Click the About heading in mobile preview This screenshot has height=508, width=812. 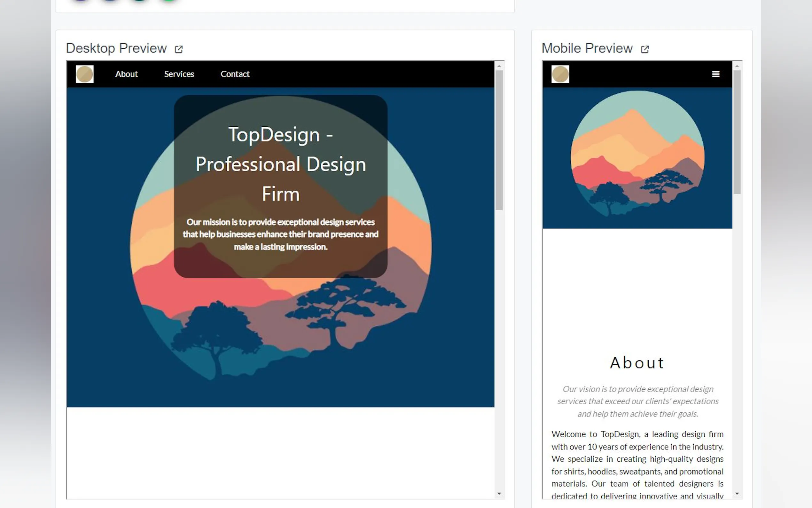pyautogui.click(x=637, y=363)
